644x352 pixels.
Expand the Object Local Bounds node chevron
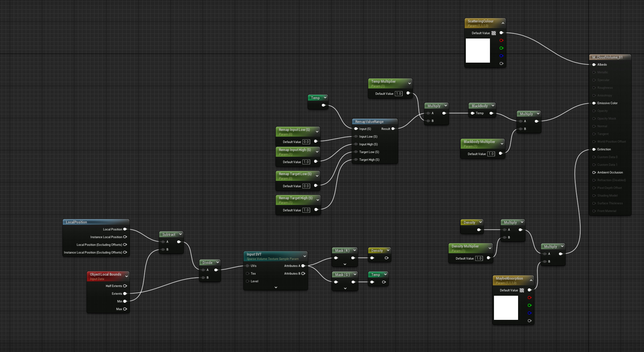coord(126,276)
